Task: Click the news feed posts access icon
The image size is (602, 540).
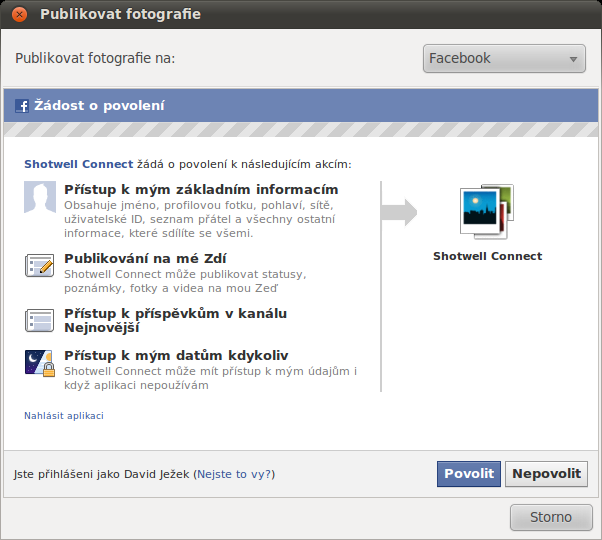Action: 40,320
